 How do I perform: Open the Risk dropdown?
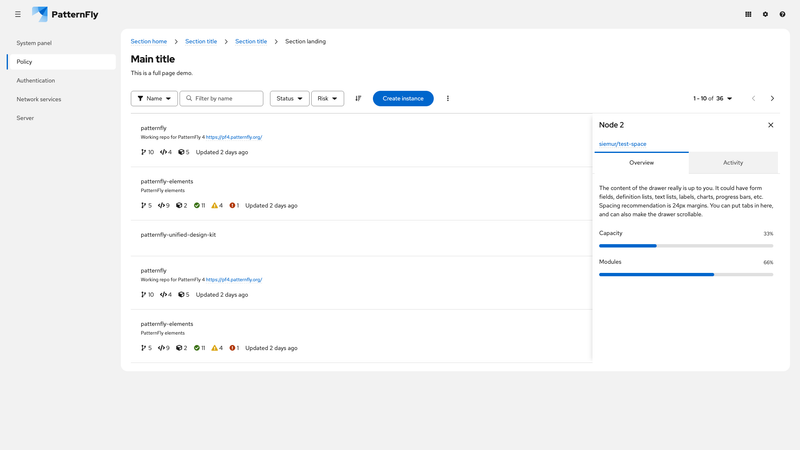pos(328,98)
